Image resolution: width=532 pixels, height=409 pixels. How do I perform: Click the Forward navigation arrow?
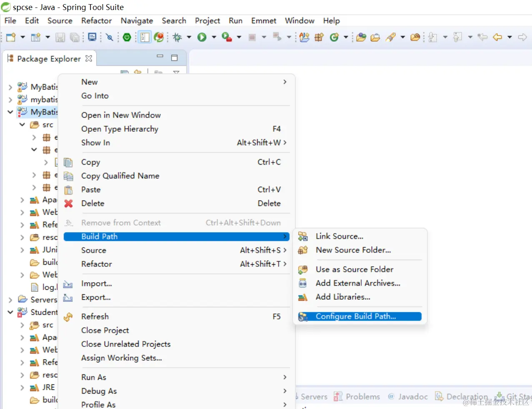(x=522, y=37)
